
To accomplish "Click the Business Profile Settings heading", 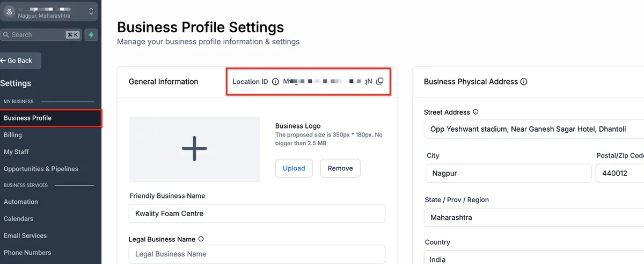I will click(201, 27).
